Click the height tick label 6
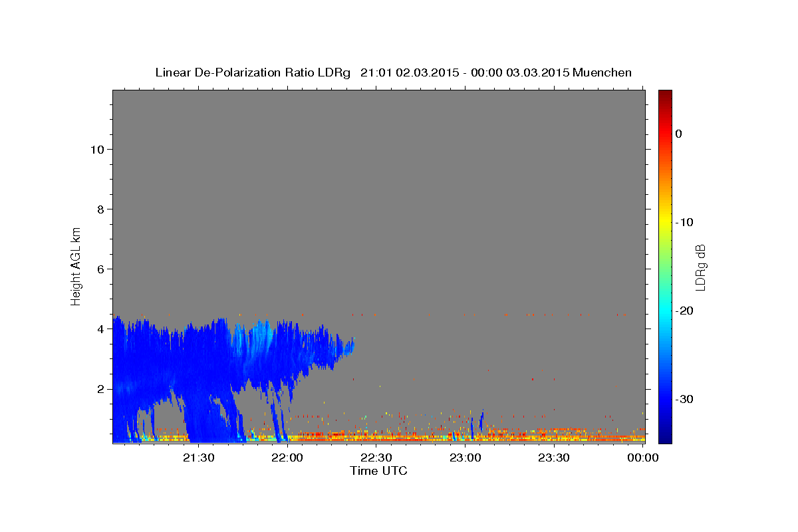The image size is (798, 532). (99, 269)
